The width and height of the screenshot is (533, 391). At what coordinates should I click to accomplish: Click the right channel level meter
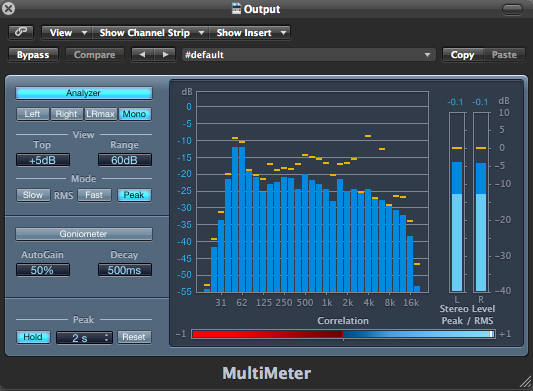[x=481, y=202]
